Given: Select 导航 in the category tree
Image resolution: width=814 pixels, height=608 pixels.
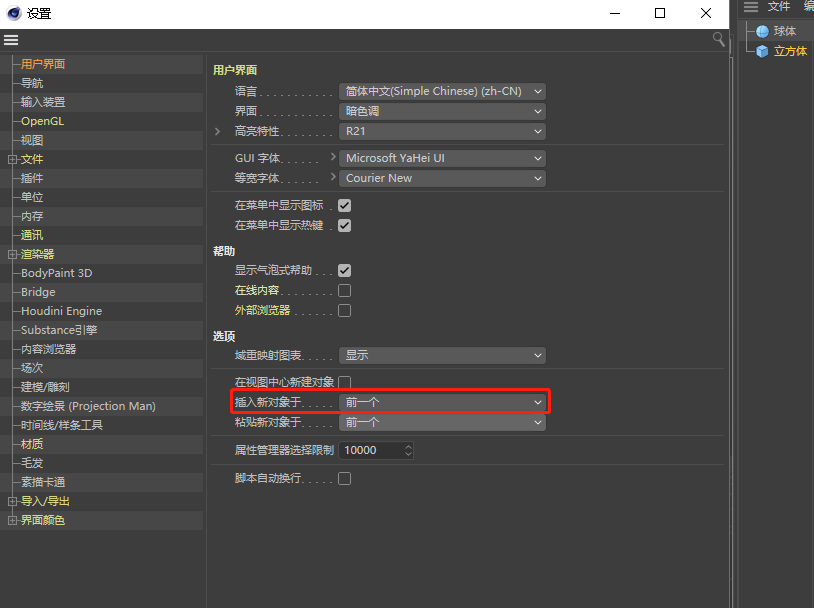Looking at the screenshot, I should click(32, 83).
